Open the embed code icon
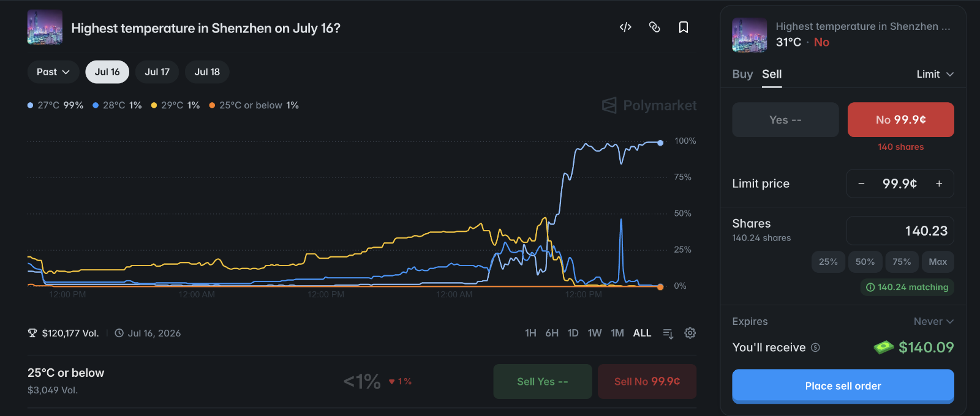 click(625, 27)
